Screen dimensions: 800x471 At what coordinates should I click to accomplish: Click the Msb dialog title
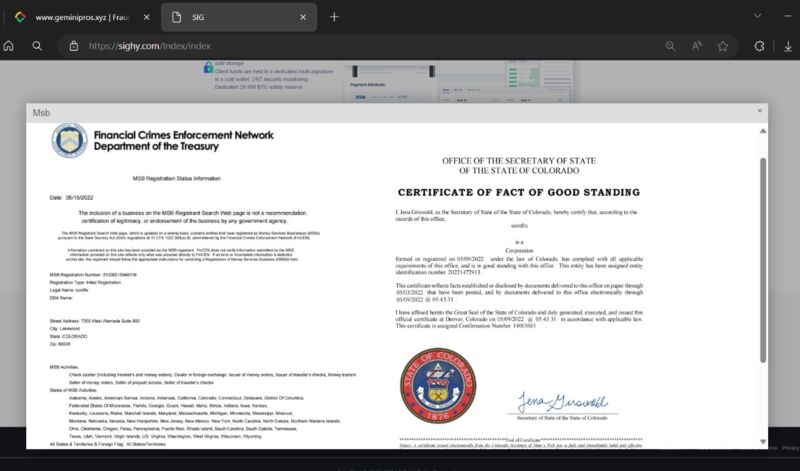41,113
